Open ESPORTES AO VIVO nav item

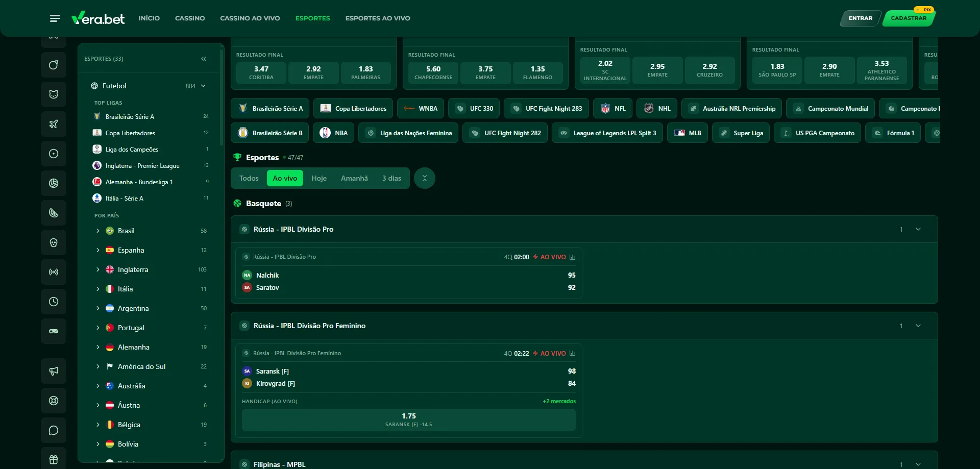point(378,18)
